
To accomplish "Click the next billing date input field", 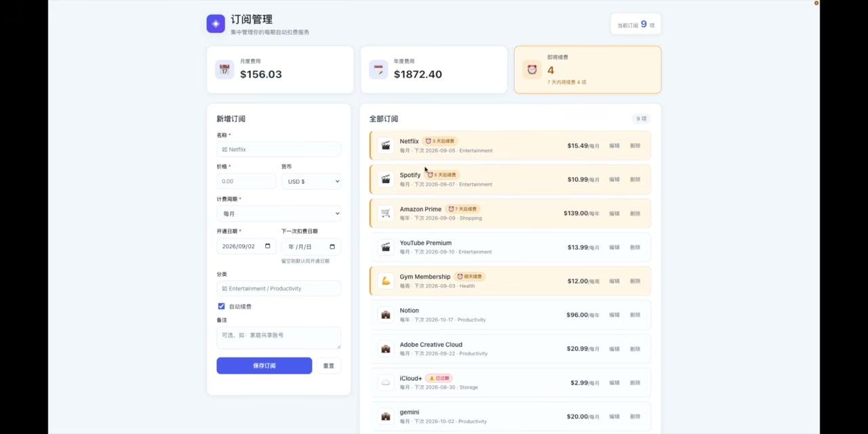I will (311, 246).
